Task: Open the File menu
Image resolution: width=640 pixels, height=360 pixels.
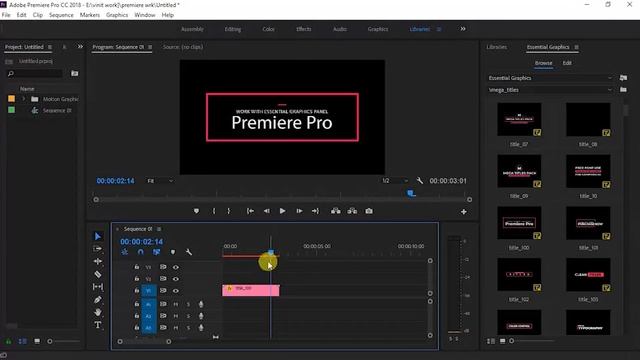Action: click(6, 15)
